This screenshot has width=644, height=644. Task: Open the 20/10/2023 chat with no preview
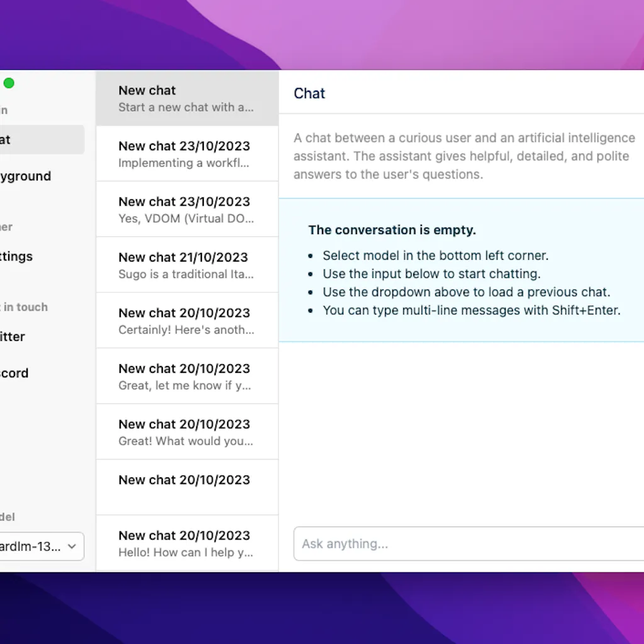pos(187,487)
